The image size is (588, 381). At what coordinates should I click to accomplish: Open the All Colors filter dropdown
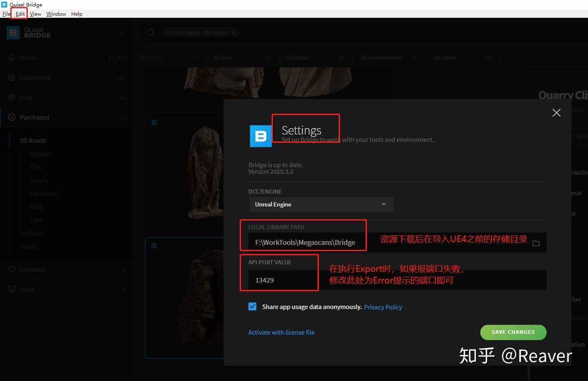[463, 58]
